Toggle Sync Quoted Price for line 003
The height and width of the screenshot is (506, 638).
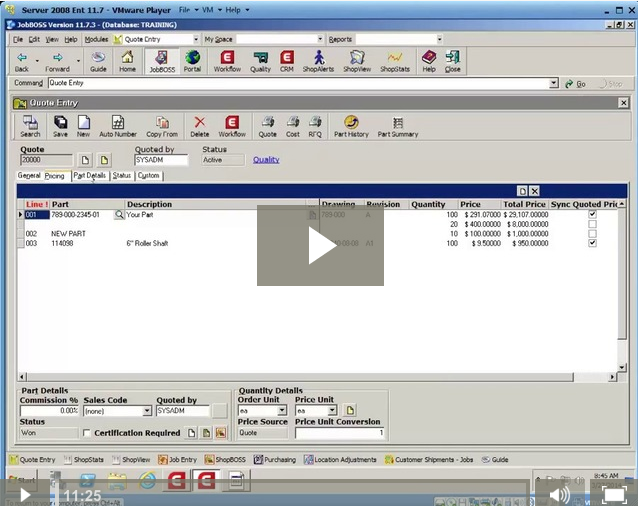pyautogui.click(x=592, y=243)
